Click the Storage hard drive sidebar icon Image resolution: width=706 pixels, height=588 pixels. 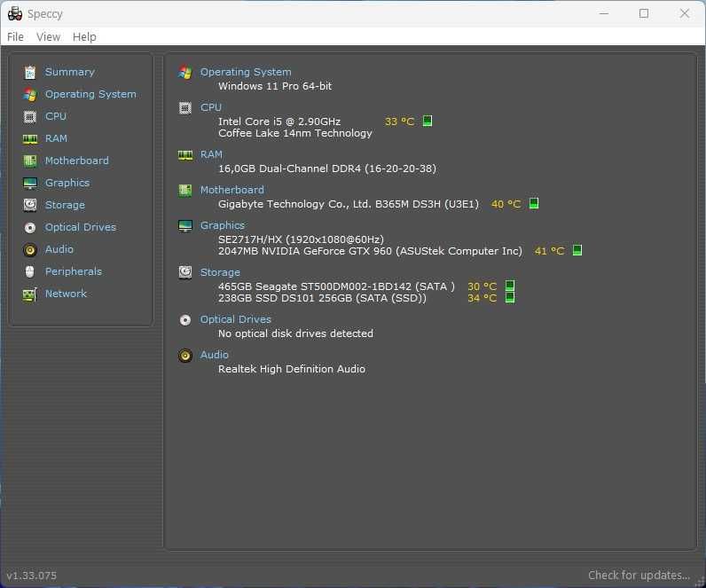tap(30, 205)
